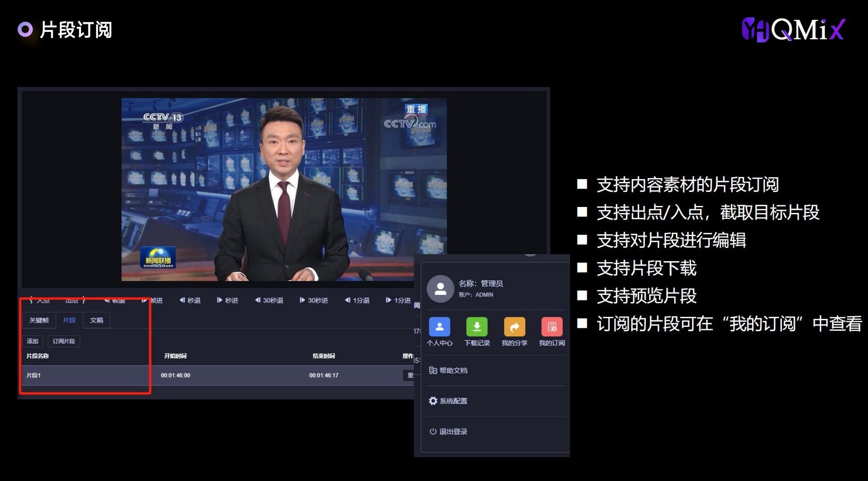Click start time 00:01:46:00 cell

pyautogui.click(x=175, y=376)
